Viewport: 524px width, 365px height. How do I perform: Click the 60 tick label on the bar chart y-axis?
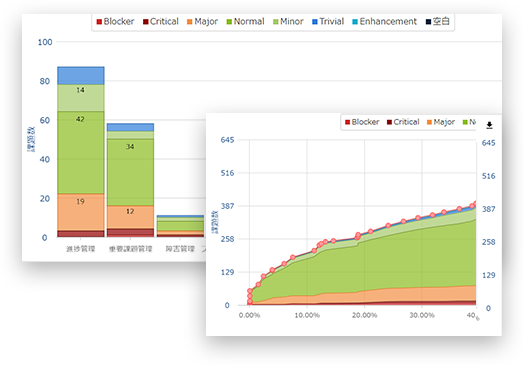click(44, 120)
